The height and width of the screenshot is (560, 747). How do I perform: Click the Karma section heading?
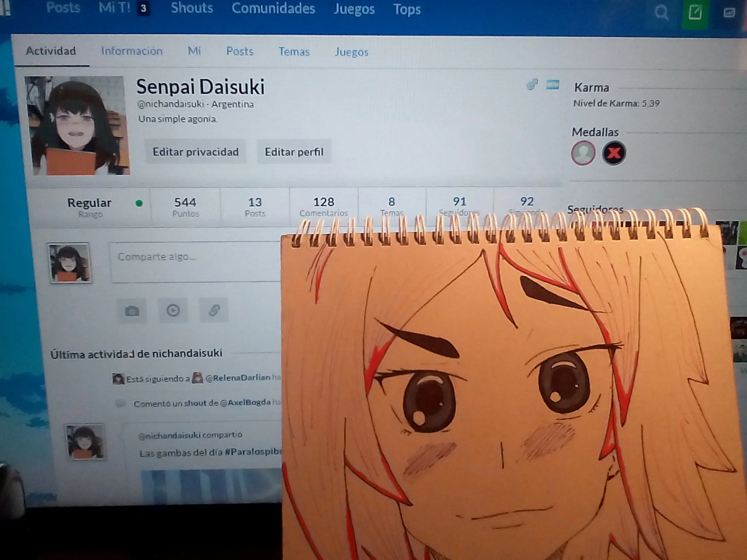[592, 87]
